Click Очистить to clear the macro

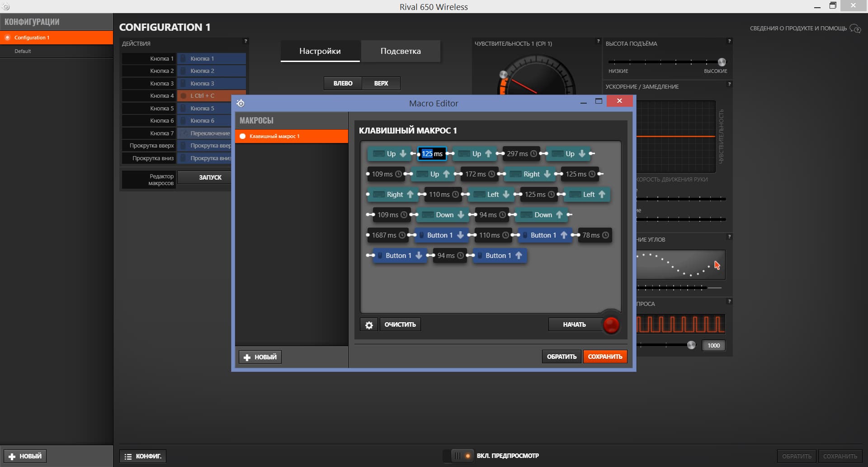(400, 324)
